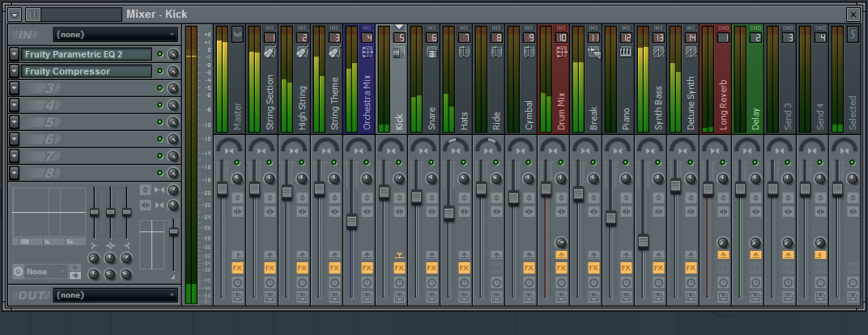Disable Fruity Compressor effect LED
The image size is (868, 335).
click(160, 71)
